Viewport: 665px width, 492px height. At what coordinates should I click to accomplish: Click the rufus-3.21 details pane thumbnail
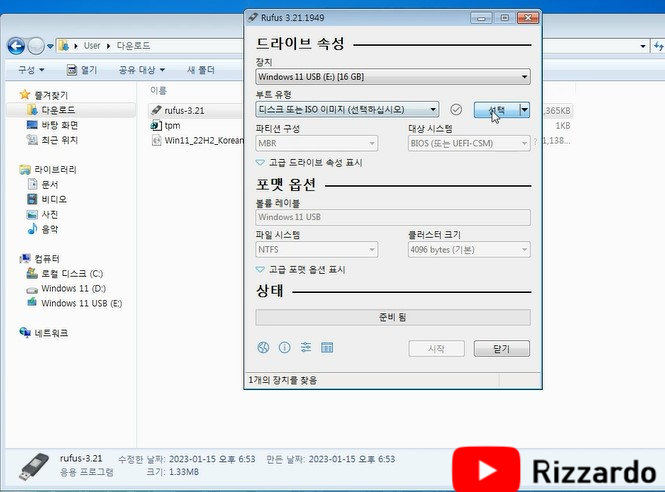tap(35, 467)
